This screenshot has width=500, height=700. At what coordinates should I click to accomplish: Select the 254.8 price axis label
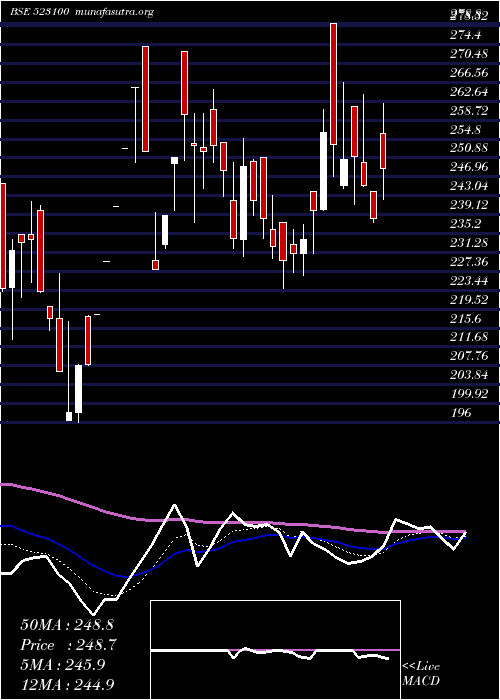(x=465, y=129)
